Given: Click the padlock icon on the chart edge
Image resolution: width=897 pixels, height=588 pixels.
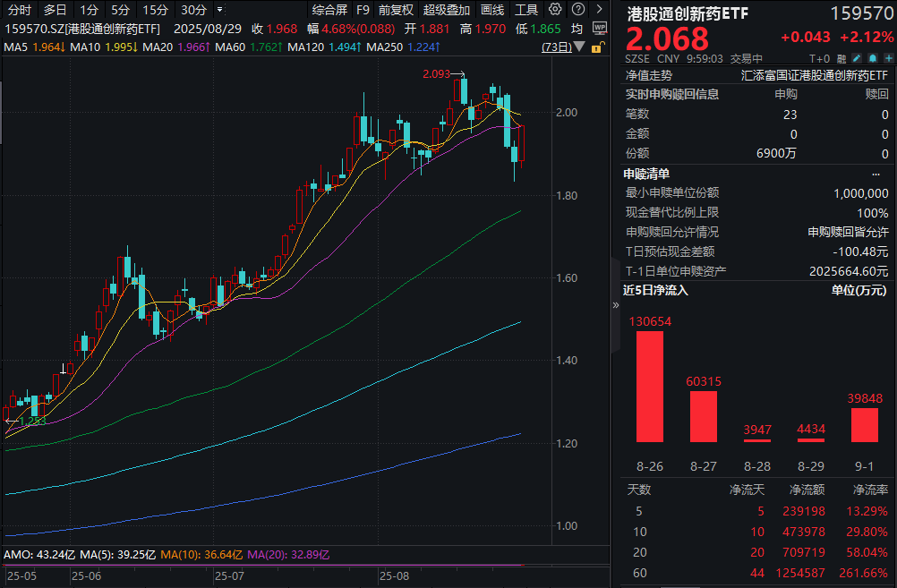Looking at the screenshot, I should pyautogui.click(x=598, y=46).
